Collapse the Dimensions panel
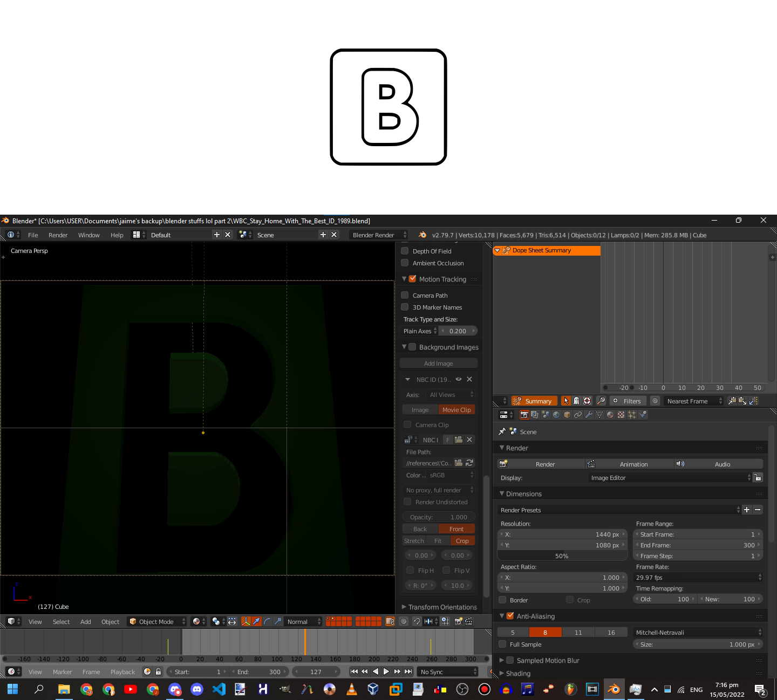This screenshot has height=700, width=777. tap(502, 493)
